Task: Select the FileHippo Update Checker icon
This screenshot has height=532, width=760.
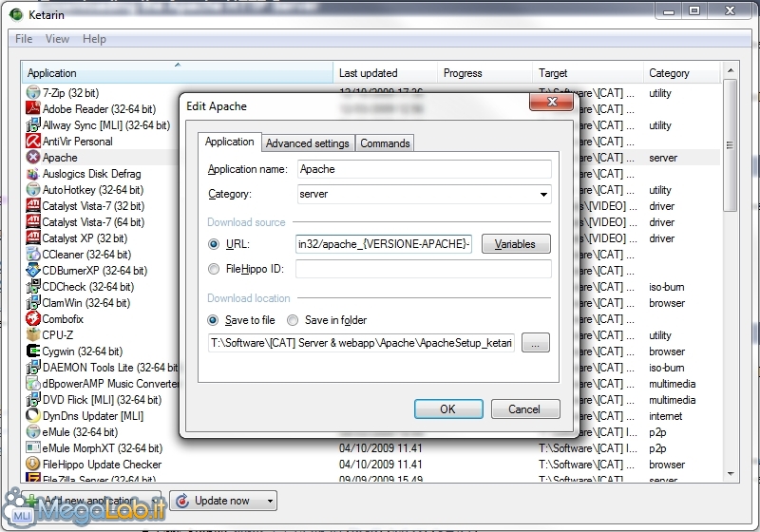Action: pos(33,465)
